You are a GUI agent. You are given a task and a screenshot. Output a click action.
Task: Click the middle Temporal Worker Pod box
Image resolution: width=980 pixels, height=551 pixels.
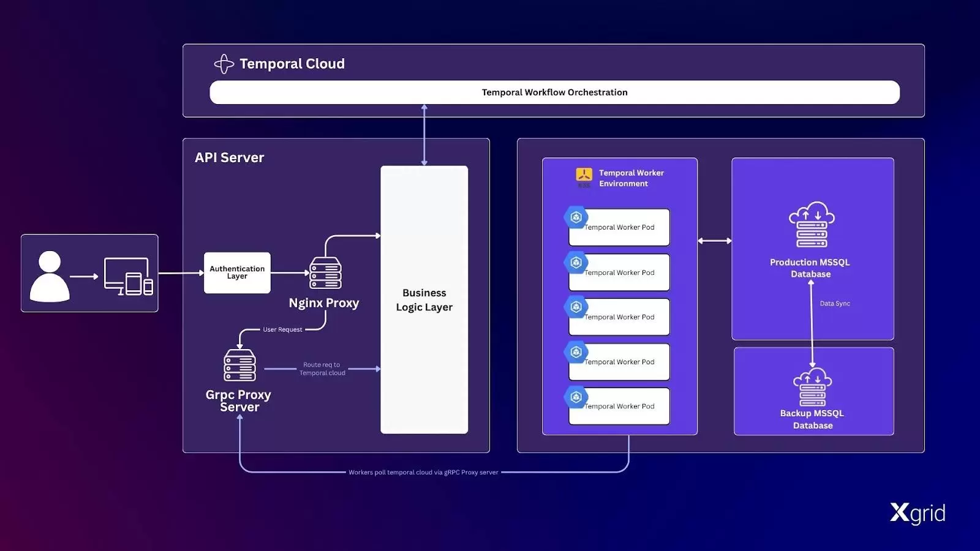pos(619,317)
